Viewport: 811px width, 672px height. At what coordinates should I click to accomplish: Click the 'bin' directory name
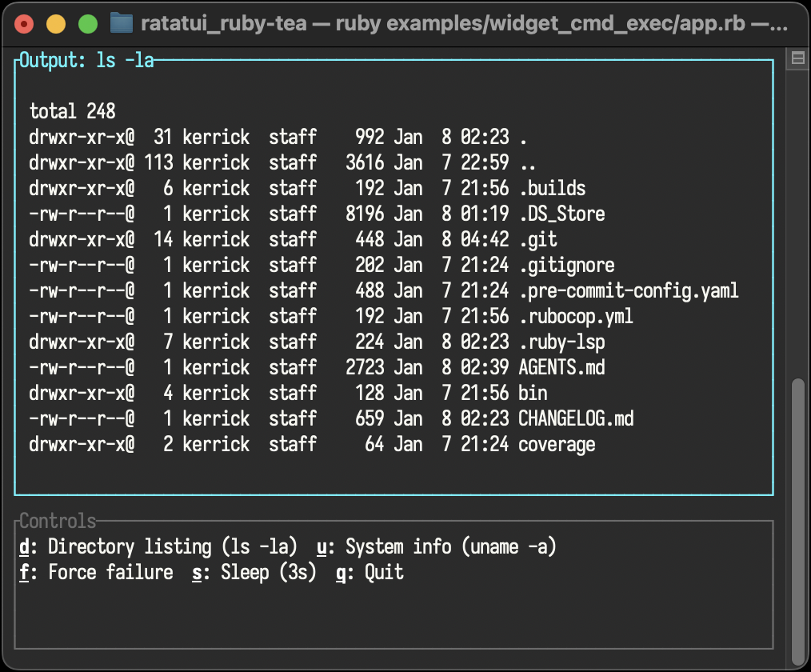point(533,393)
